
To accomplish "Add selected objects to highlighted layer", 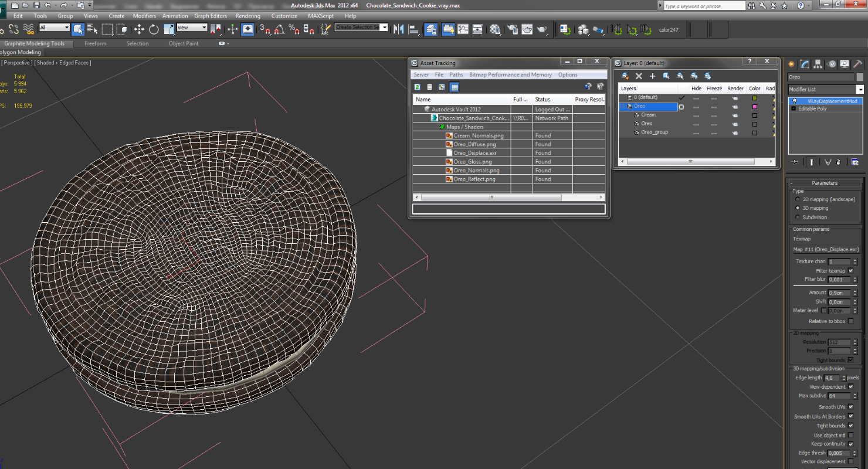I will 652,76.
